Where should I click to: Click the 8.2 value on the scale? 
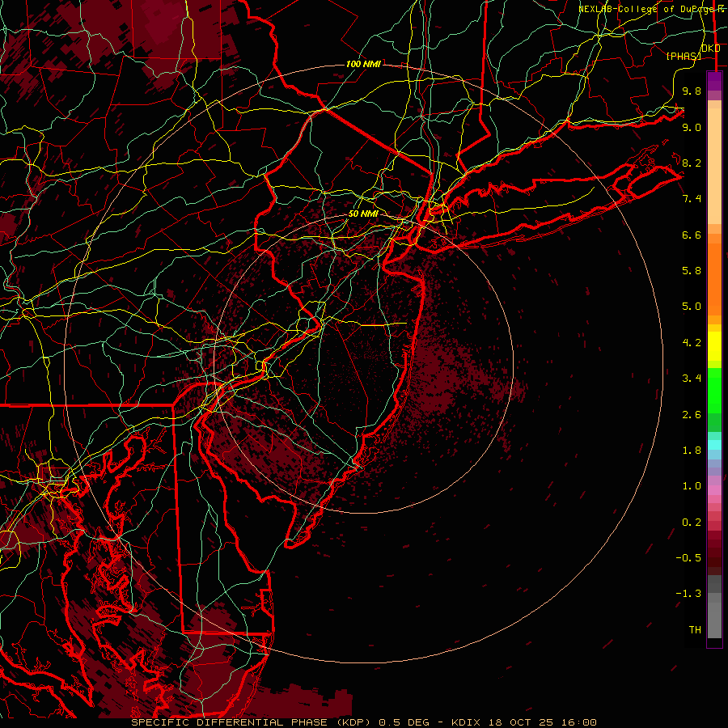(692, 163)
